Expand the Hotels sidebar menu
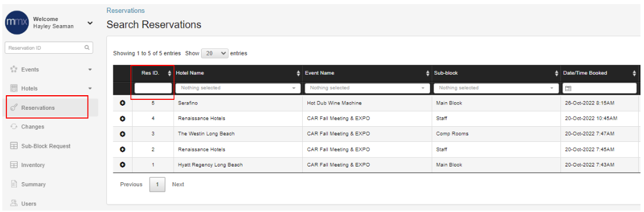Screen dimensions: 644x212 [90, 89]
